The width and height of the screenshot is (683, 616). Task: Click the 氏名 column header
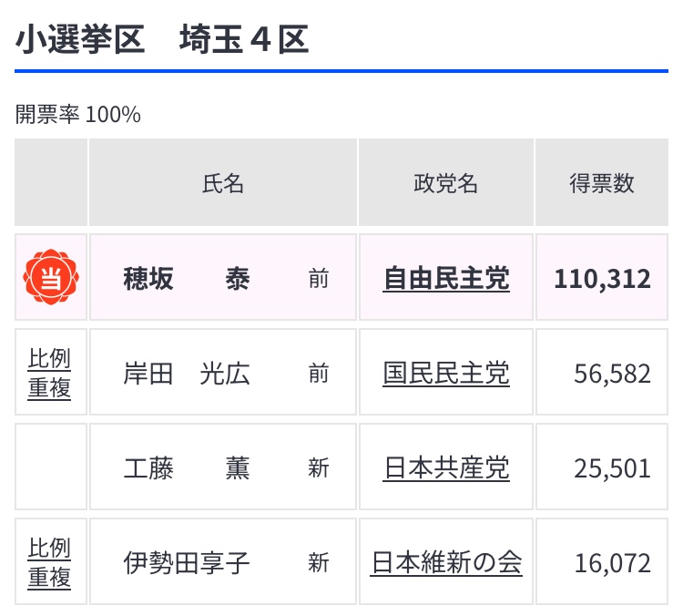click(223, 183)
